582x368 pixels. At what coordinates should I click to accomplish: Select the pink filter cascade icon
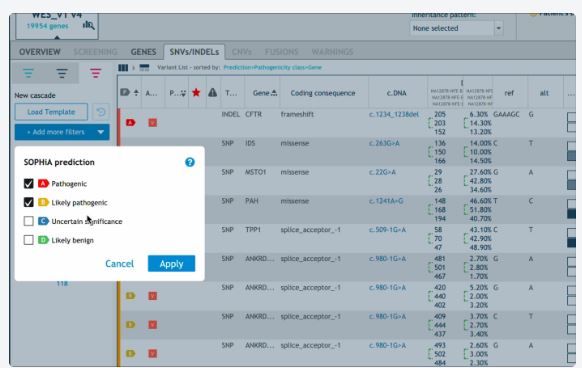coord(95,73)
